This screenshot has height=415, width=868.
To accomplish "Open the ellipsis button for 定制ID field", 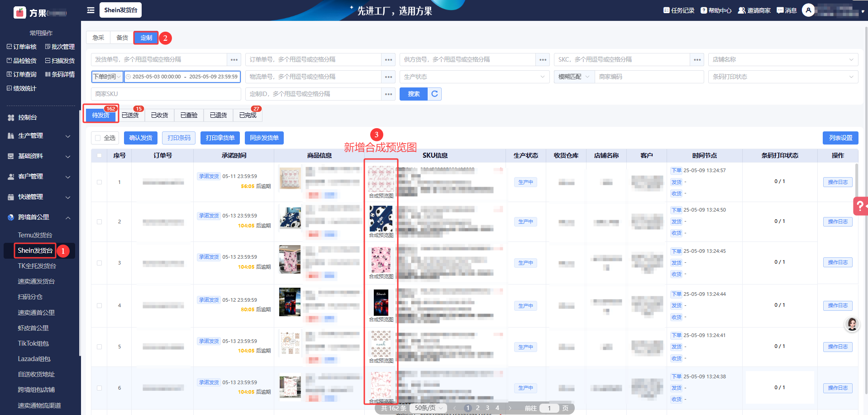I will coord(388,94).
